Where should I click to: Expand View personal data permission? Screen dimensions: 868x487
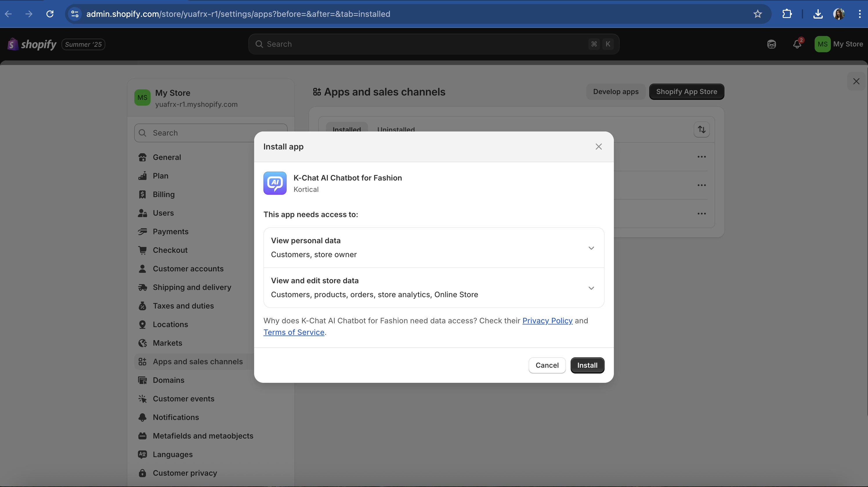click(x=591, y=248)
